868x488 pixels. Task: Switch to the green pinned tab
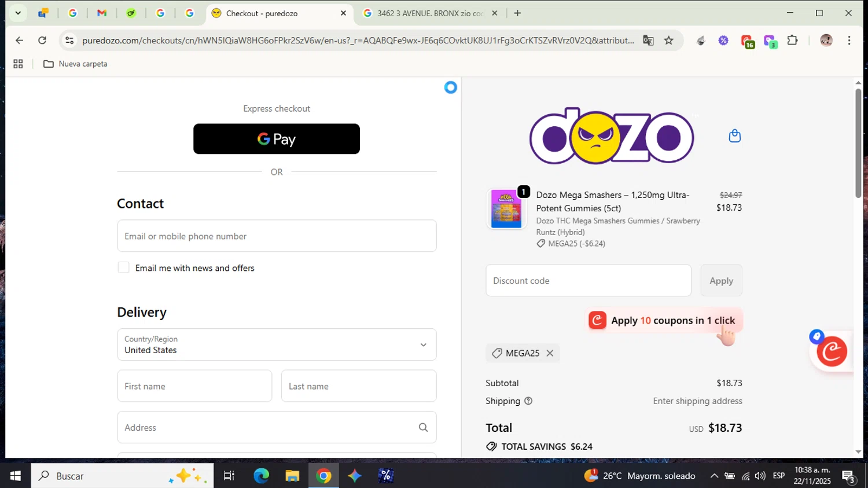(131, 13)
